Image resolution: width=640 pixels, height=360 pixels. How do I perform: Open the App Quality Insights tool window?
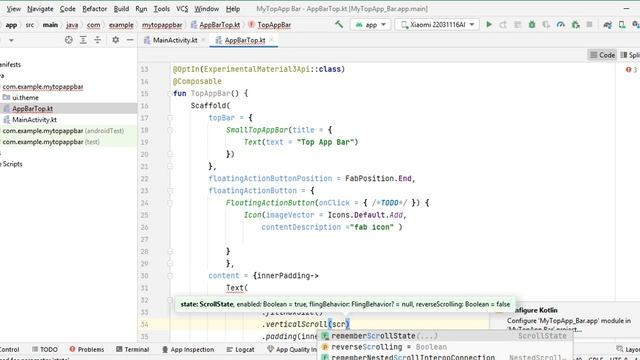[x=292, y=349]
